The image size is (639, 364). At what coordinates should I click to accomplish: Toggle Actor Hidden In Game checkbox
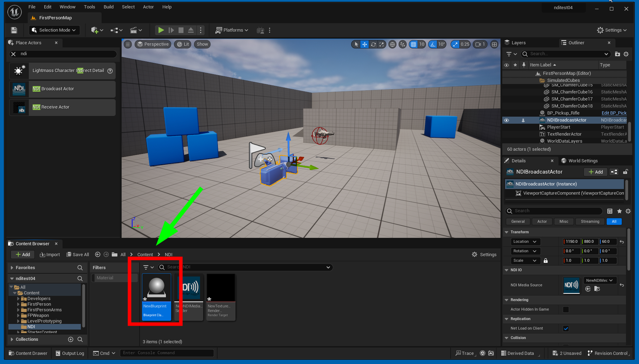click(566, 310)
